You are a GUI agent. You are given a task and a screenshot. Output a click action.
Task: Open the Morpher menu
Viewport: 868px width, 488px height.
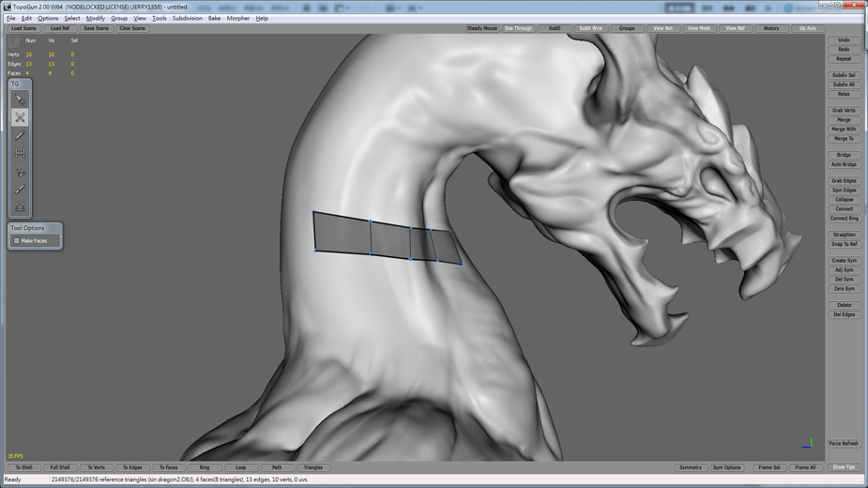pos(237,18)
